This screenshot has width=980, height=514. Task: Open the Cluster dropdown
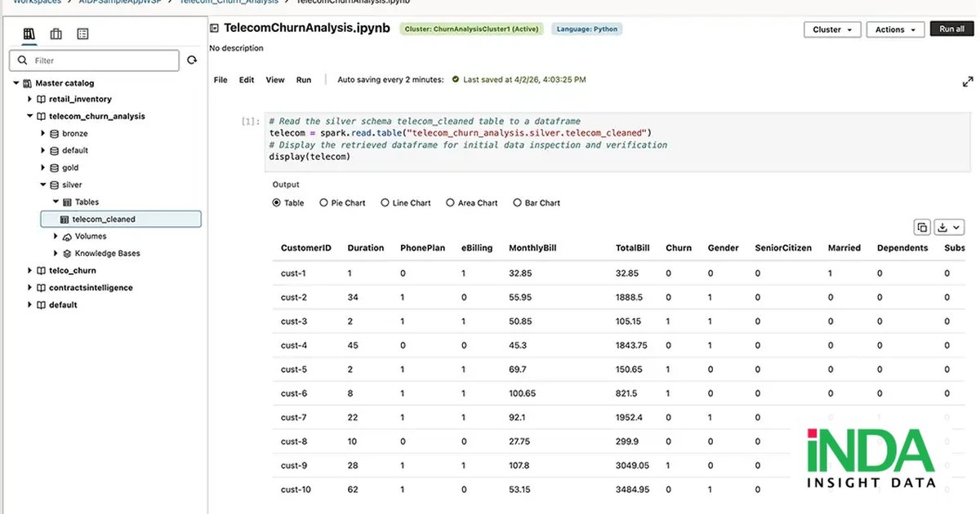832,29
